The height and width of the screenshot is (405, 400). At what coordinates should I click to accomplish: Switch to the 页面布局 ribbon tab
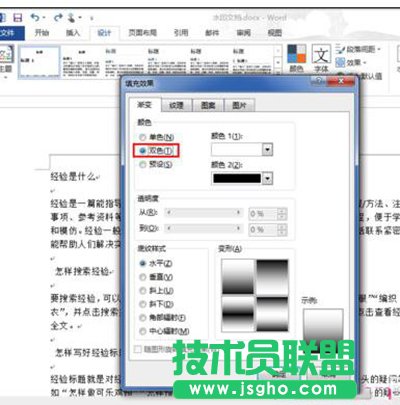pos(143,33)
